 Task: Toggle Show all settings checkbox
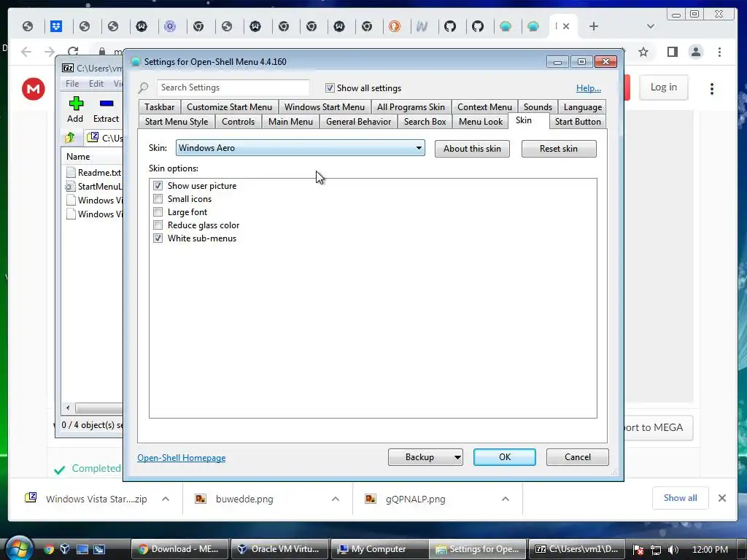(x=330, y=88)
